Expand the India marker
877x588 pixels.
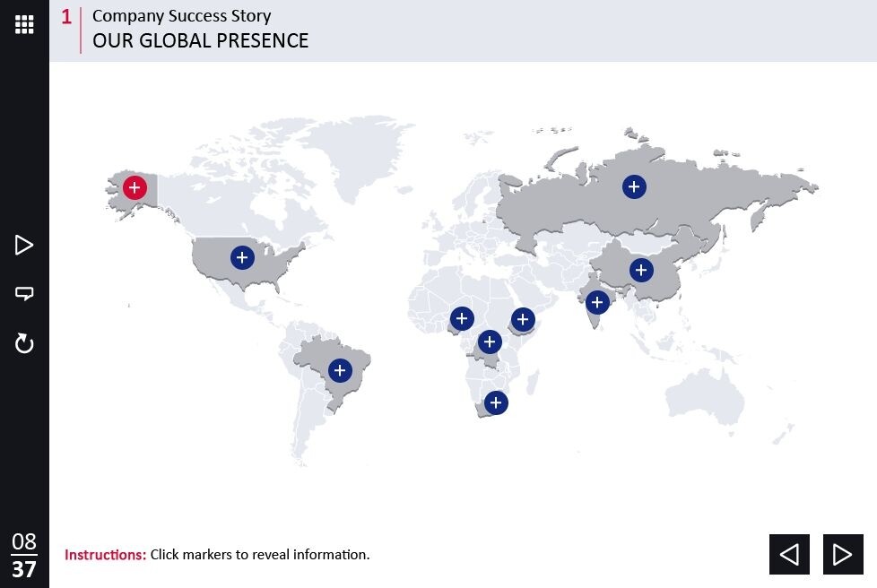tap(597, 302)
